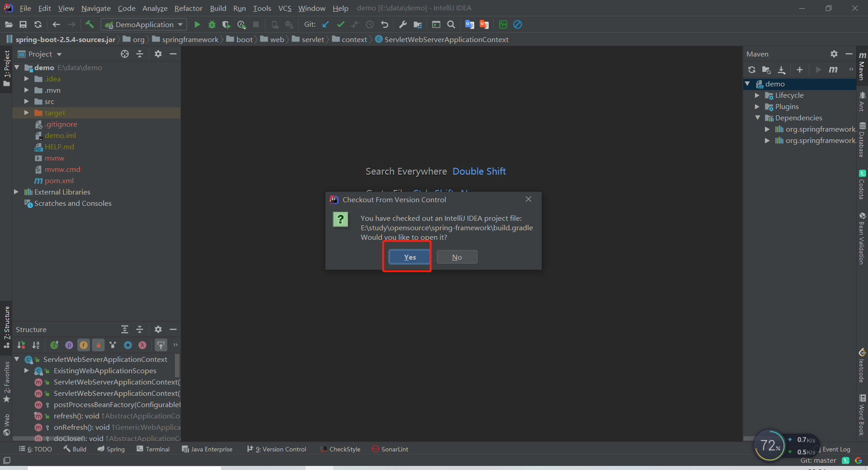Click Yes to open checked-out project
The width and height of the screenshot is (868, 470).
(x=410, y=257)
